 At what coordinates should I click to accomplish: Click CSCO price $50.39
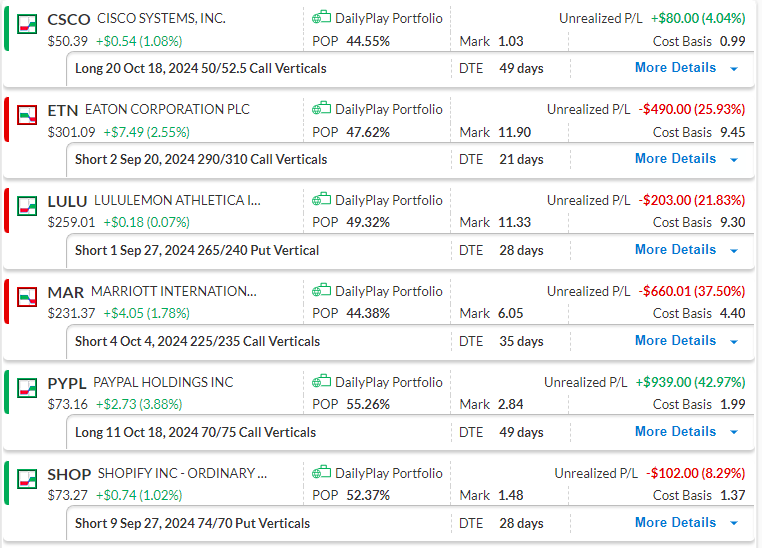[x=68, y=41]
